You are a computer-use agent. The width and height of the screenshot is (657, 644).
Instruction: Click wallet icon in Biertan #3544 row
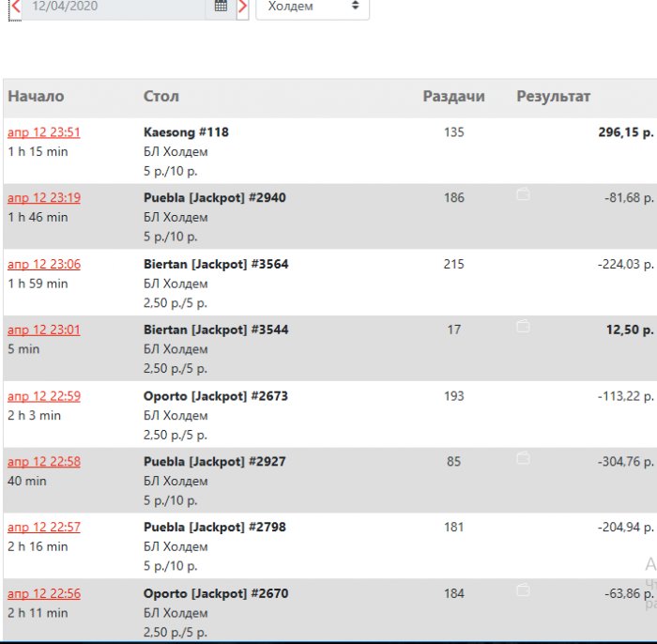click(523, 327)
